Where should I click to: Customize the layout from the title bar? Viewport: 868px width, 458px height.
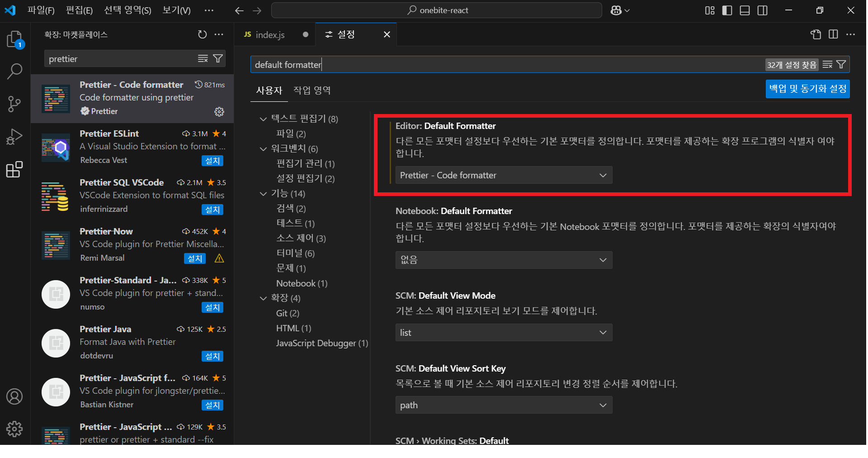(710, 10)
